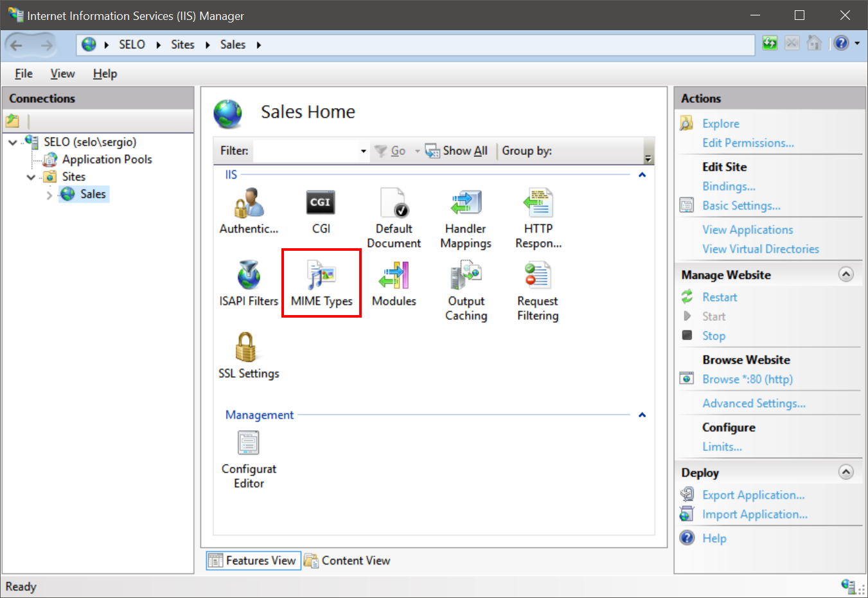Select the SELO server node
The image size is (868, 598).
tap(90, 142)
